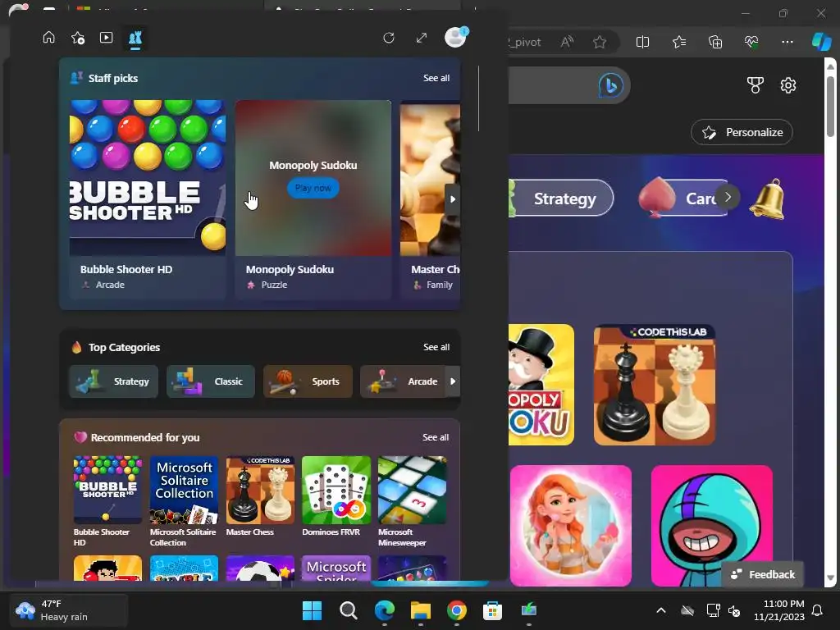The height and width of the screenshot is (630, 840).
Task: Advance category chips with chevron arrow
Action: 728,197
